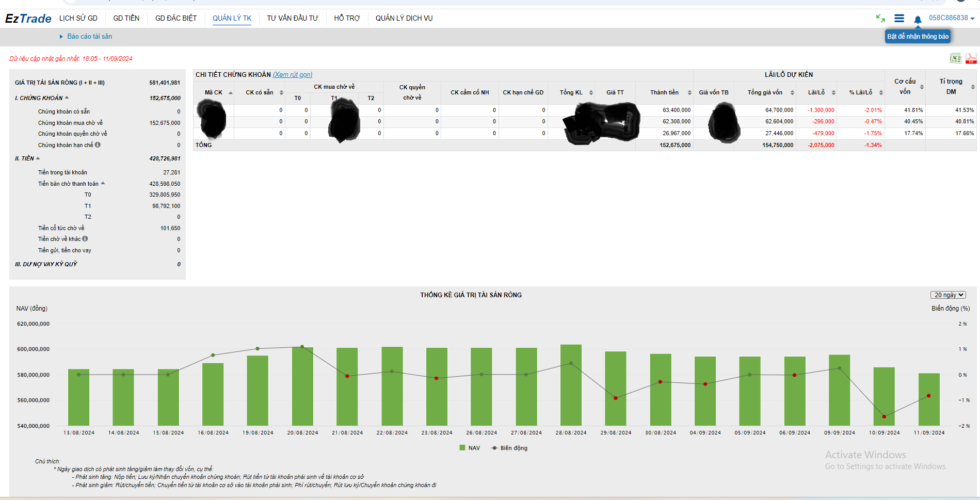Export report to PDF icon
The width and height of the screenshot is (980, 500).
(971, 58)
